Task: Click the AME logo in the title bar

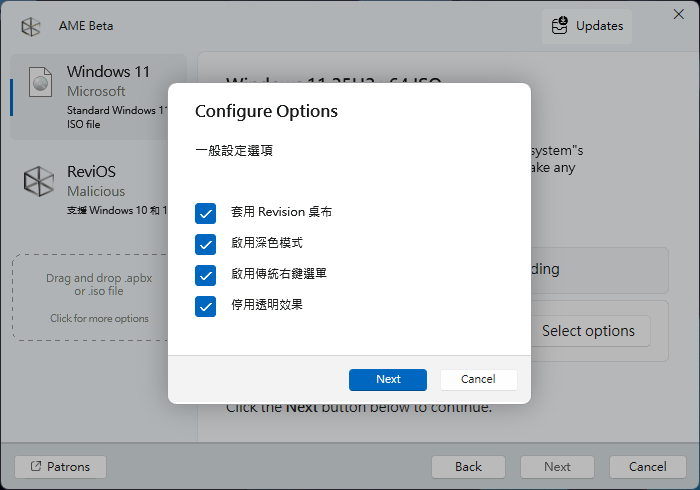Action: click(31, 27)
